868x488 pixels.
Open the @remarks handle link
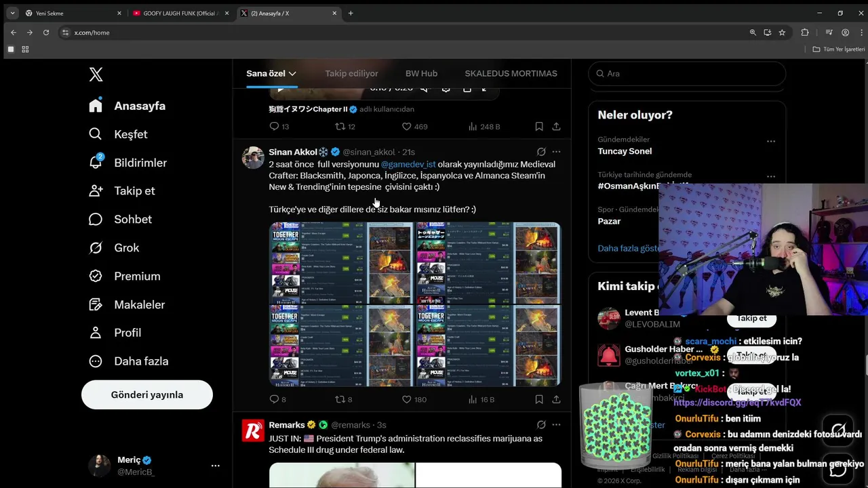pos(351,425)
